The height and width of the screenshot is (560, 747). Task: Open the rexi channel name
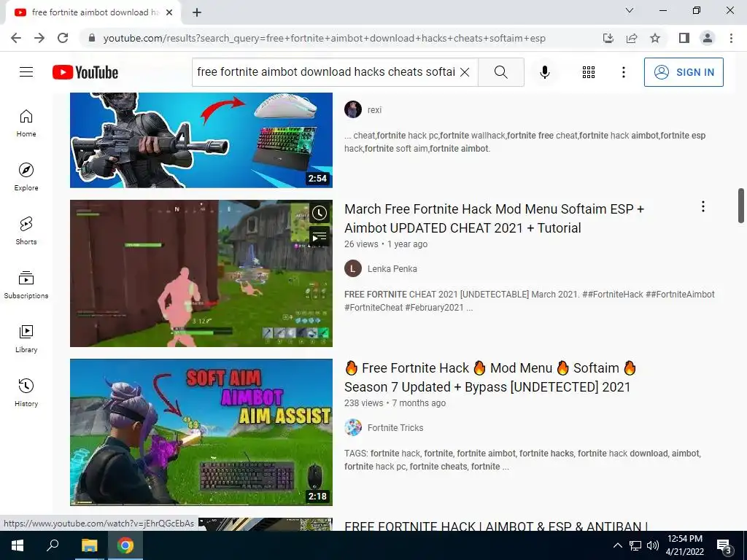point(374,110)
